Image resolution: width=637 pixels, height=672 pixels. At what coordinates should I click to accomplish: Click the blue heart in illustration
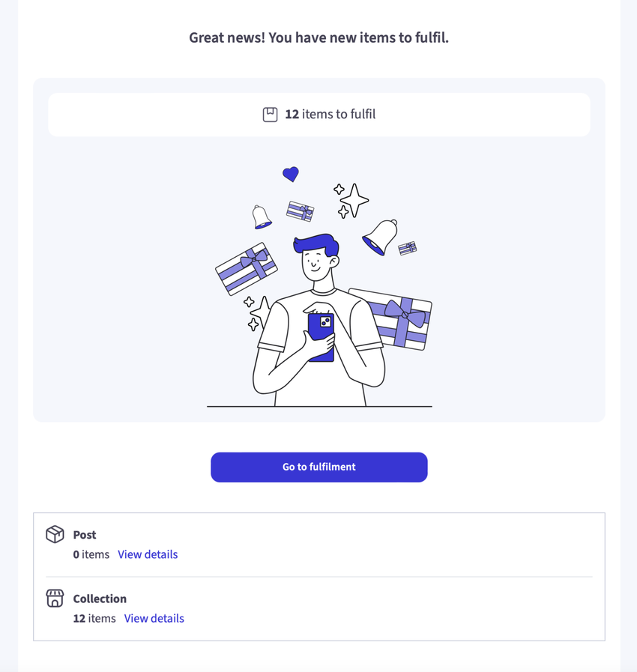point(291,174)
